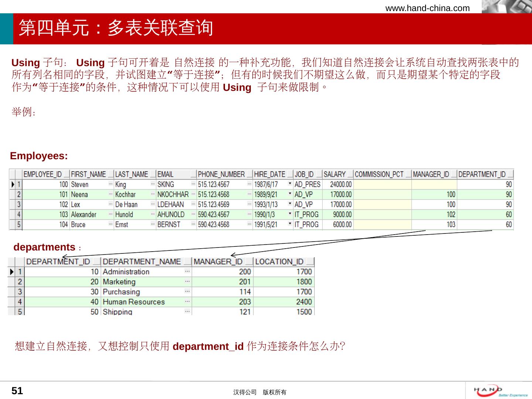Click the SALARY column header
This screenshot has height=399, width=532.
tap(334, 174)
